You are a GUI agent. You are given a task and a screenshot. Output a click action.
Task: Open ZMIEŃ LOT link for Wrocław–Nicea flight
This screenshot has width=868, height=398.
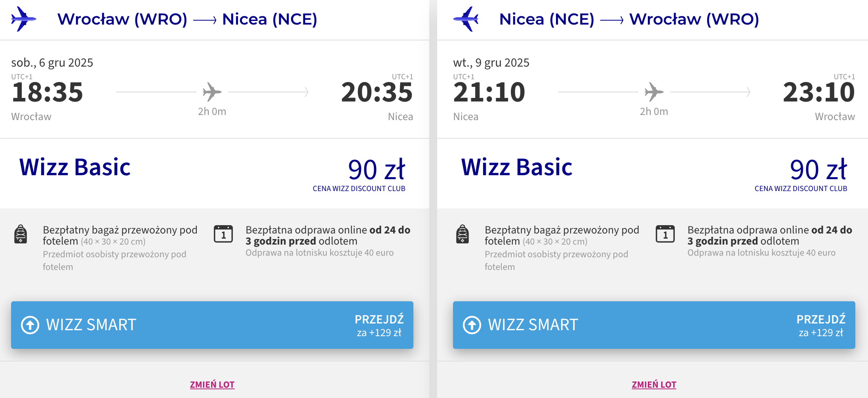(x=212, y=385)
